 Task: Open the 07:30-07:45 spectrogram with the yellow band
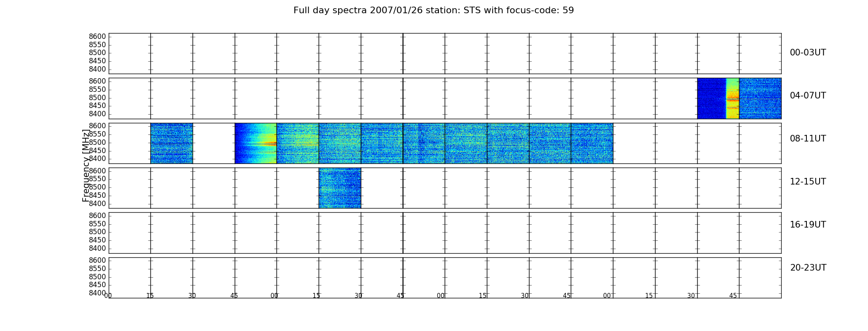[718, 98]
